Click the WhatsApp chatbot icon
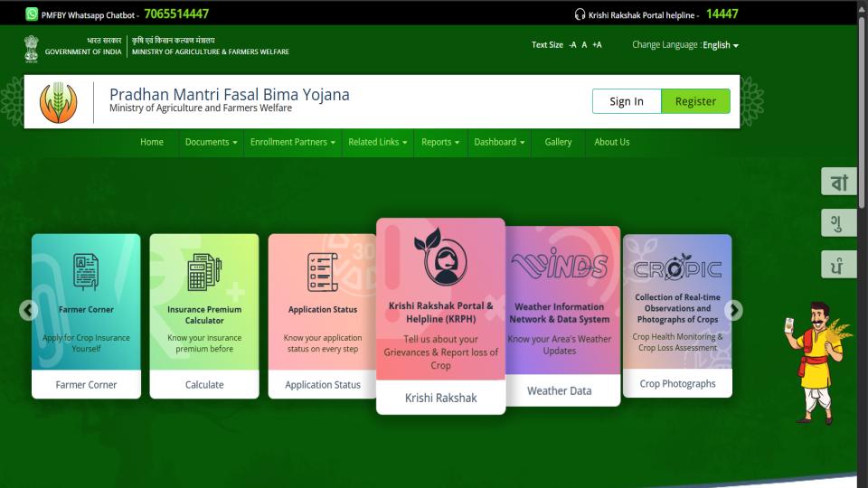Image resolution: width=868 pixels, height=488 pixels. coord(32,14)
